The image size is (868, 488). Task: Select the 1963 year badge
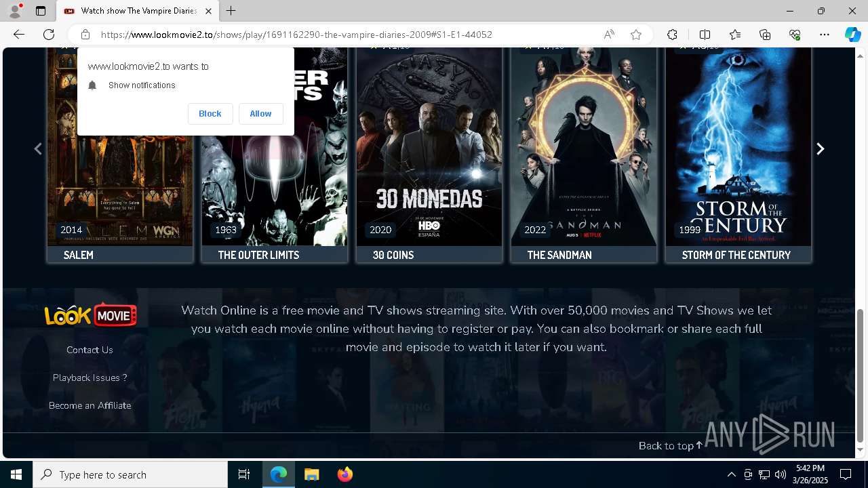click(x=226, y=230)
